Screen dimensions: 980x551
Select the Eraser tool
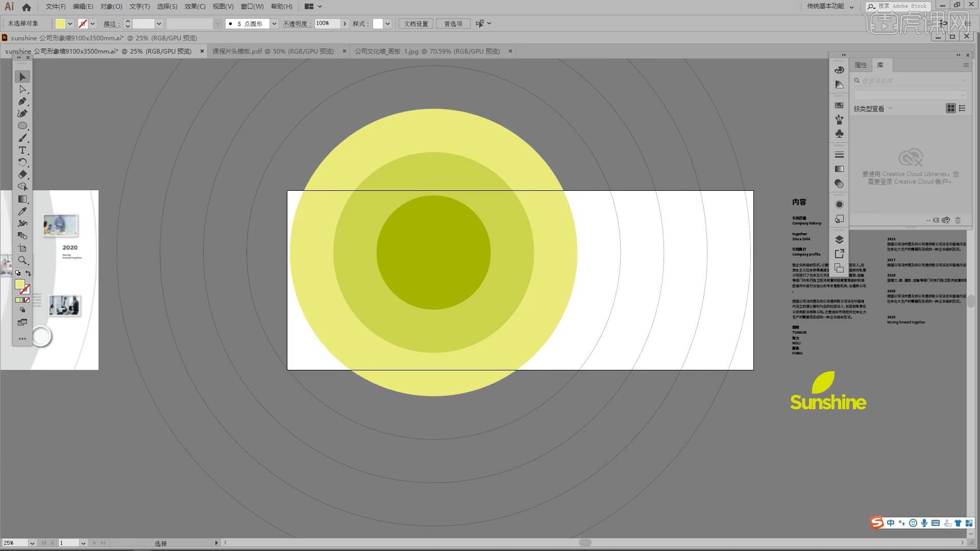[x=22, y=174]
